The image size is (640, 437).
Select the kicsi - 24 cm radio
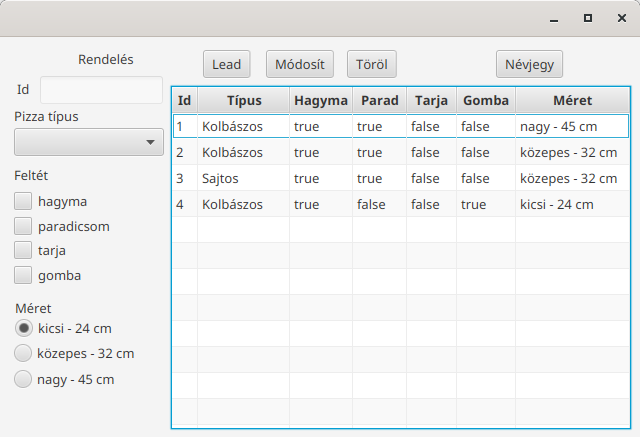coord(23,328)
